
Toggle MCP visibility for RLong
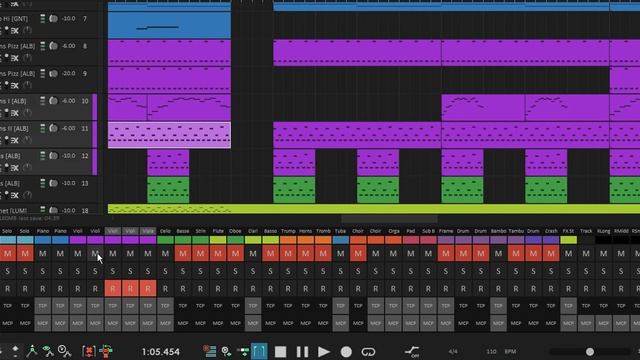click(x=604, y=323)
